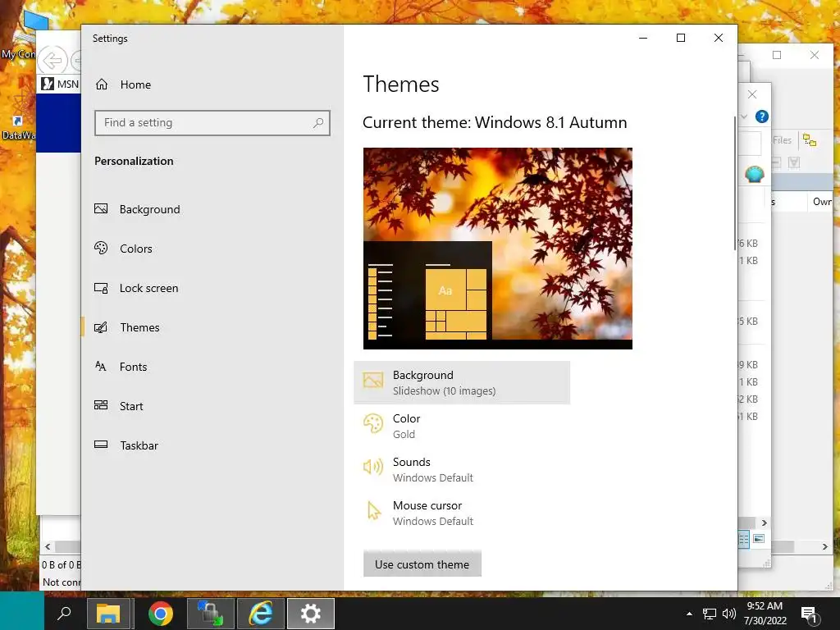Open Background personalization page

coord(149,209)
